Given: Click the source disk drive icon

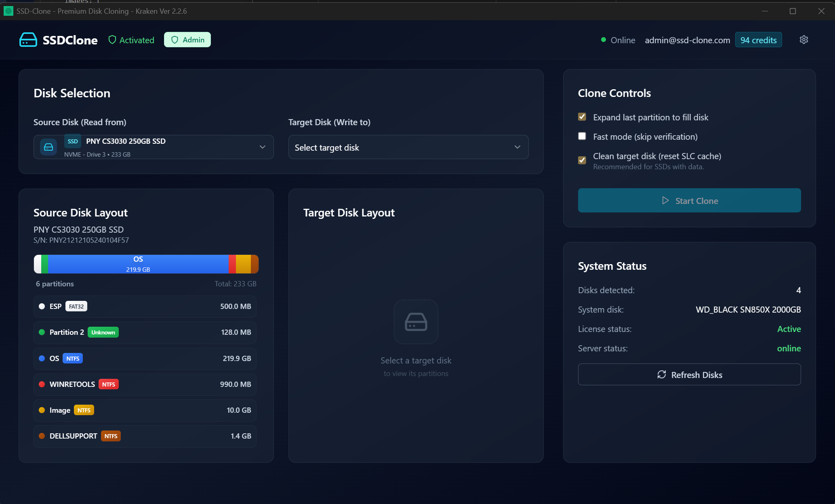Looking at the screenshot, I should click(48, 147).
